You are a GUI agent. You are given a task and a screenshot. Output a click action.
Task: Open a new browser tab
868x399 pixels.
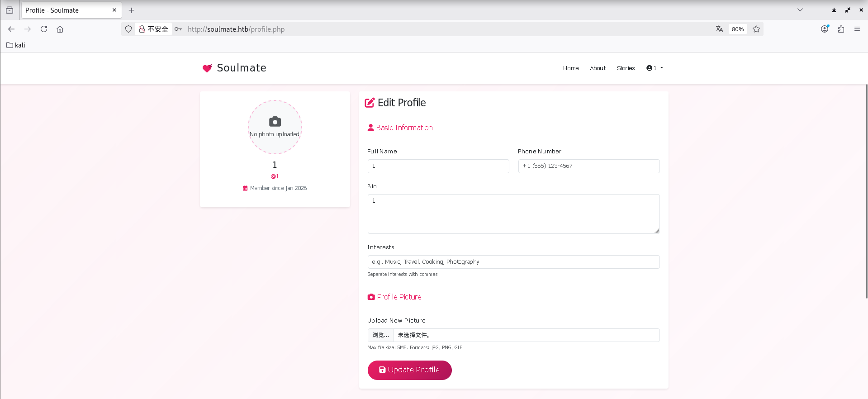click(x=132, y=10)
